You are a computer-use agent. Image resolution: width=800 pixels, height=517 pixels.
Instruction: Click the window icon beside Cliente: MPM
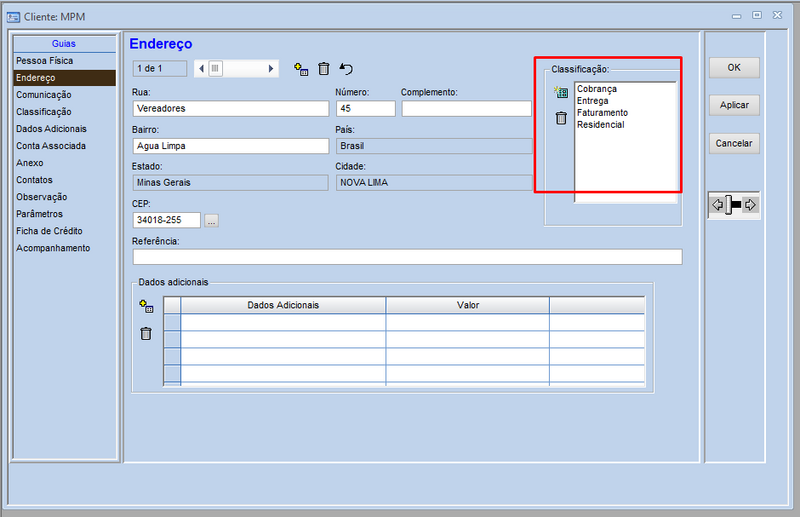click(x=13, y=17)
